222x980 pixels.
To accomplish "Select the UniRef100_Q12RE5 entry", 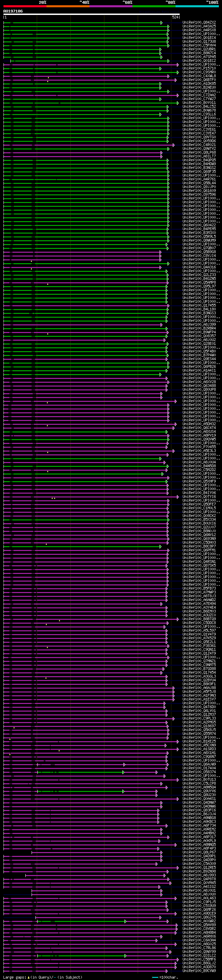I will click(199, 868).
